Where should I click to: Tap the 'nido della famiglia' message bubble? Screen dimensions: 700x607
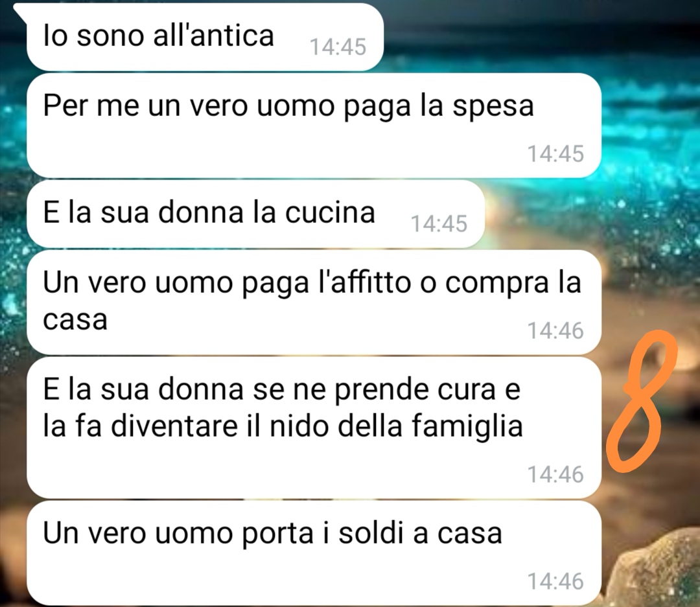click(x=314, y=428)
